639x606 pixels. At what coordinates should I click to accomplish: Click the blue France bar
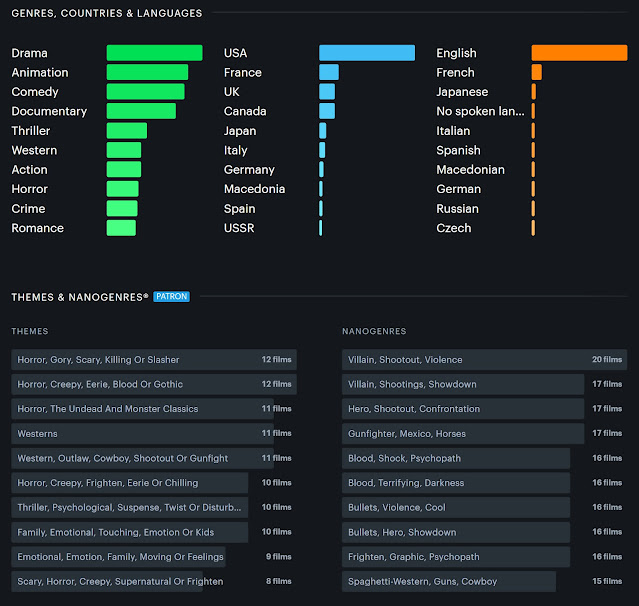click(329, 73)
